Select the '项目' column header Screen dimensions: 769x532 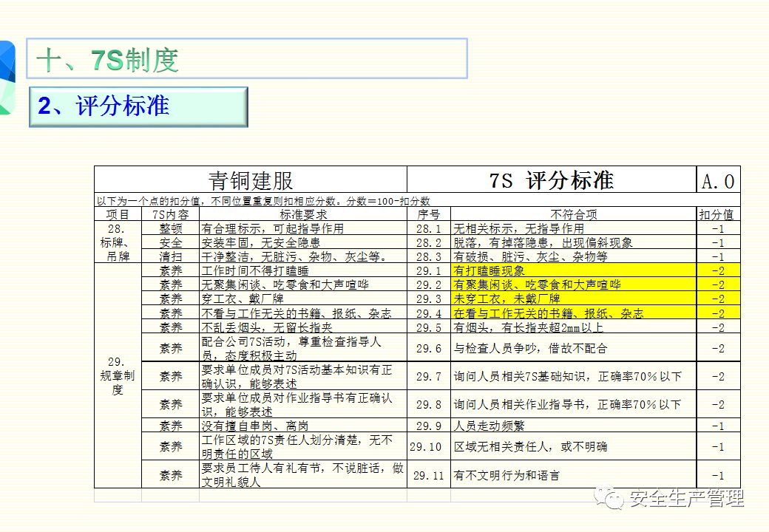[x=118, y=214]
